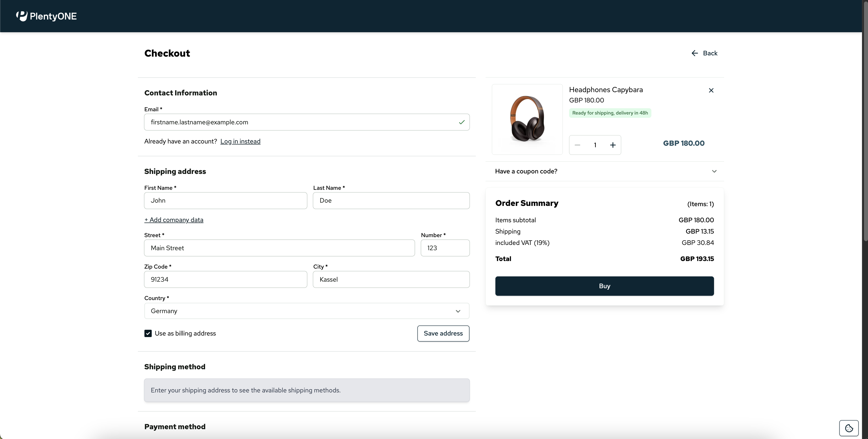Increase quantity with the plus icon
868x439 pixels.
coord(613,145)
